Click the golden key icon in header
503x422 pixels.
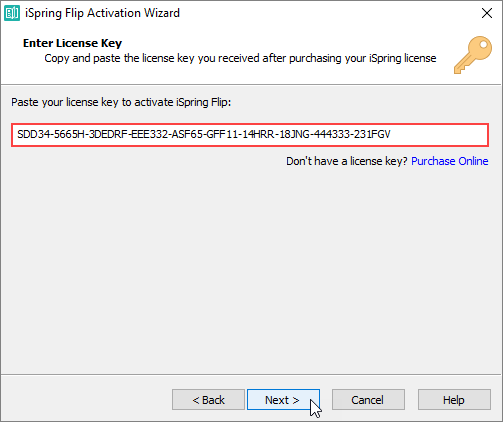(x=473, y=55)
